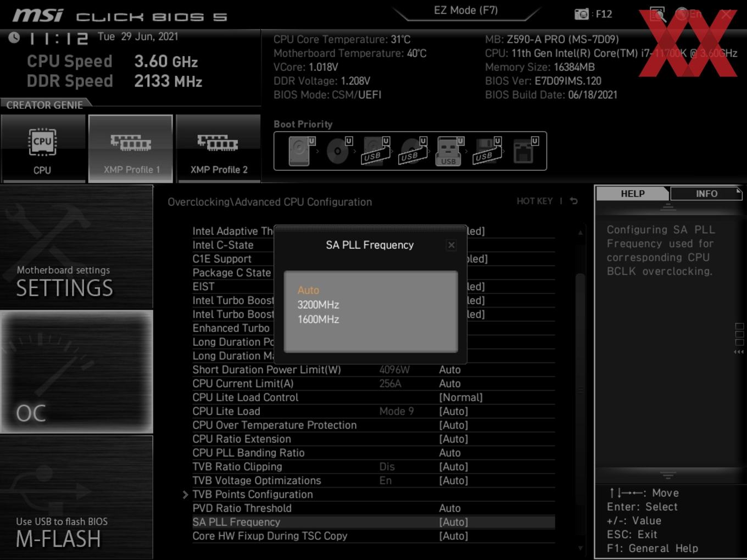Click the Overclocking\Advanced CPU Configuration breadcrumb
Viewport: 747px width, 560px height.
270,202
